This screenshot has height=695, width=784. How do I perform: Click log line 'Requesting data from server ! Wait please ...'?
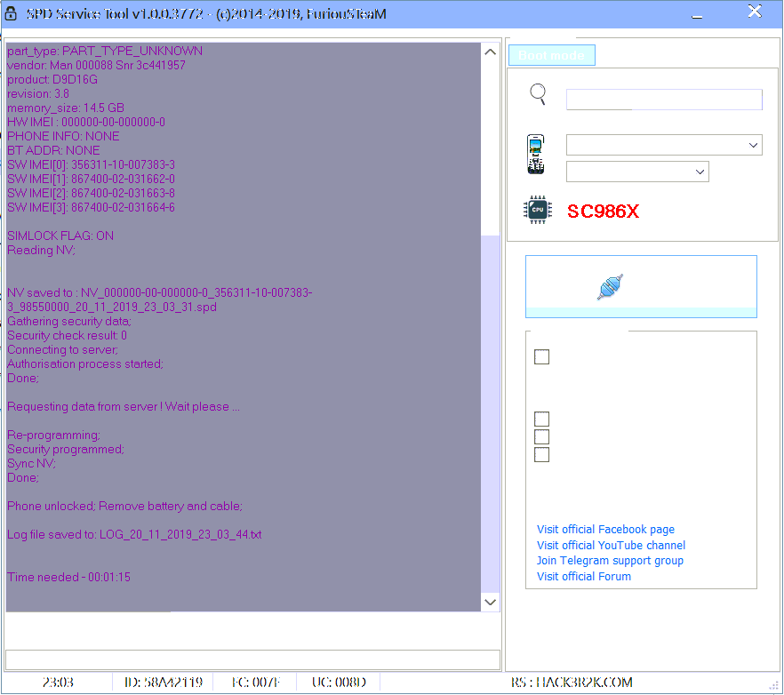(124, 407)
